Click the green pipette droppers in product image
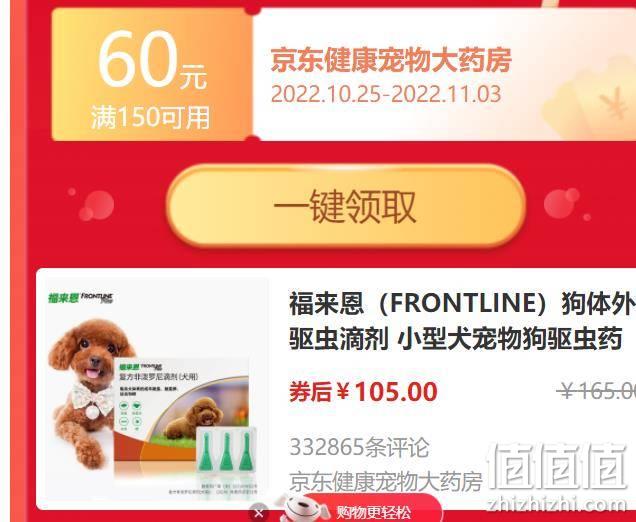 pyautogui.click(x=226, y=451)
